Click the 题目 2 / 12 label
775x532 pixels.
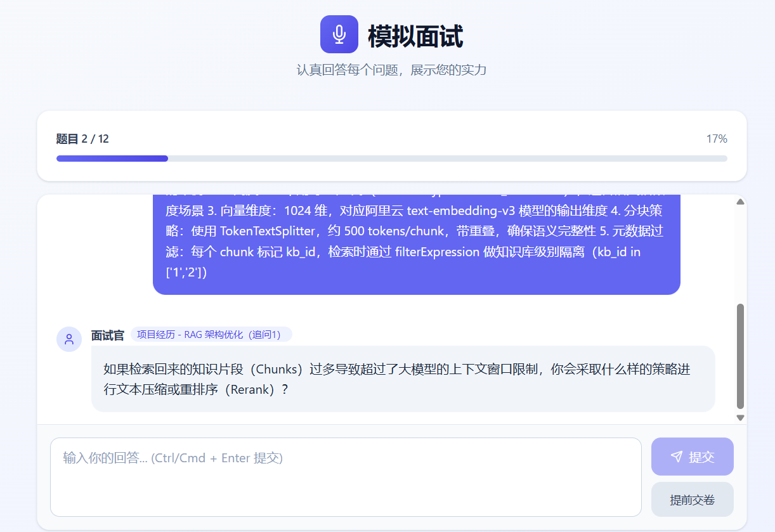click(82, 139)
